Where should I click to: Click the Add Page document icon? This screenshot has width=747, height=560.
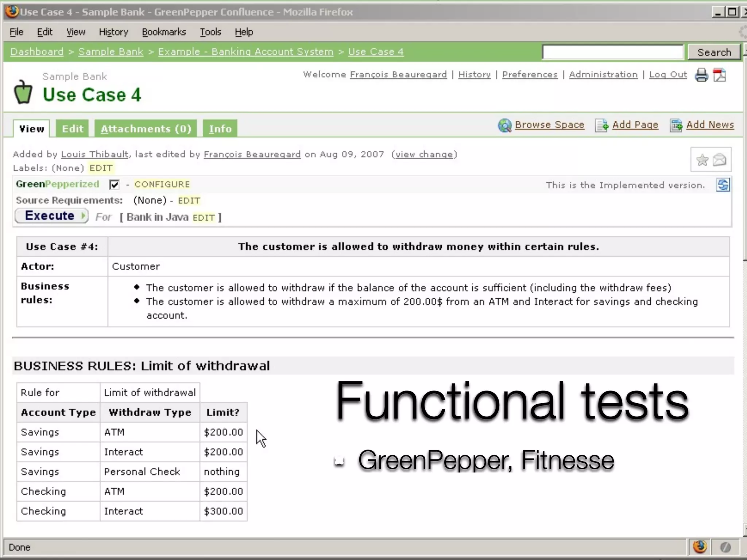tap(601, 125)
